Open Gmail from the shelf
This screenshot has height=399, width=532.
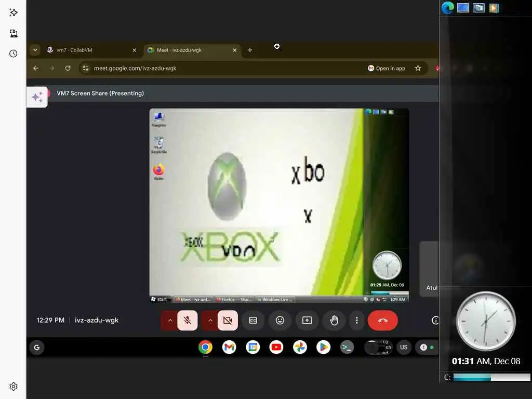229,348
